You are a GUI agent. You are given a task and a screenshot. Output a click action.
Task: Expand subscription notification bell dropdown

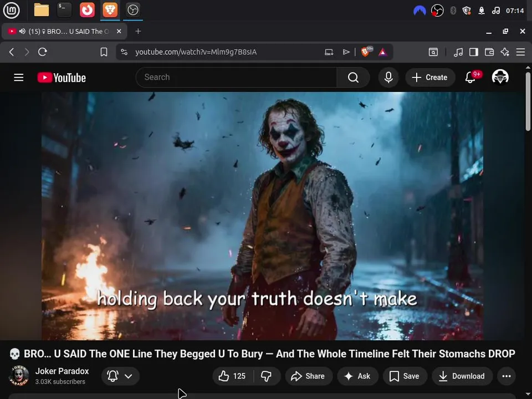[120, 376]
